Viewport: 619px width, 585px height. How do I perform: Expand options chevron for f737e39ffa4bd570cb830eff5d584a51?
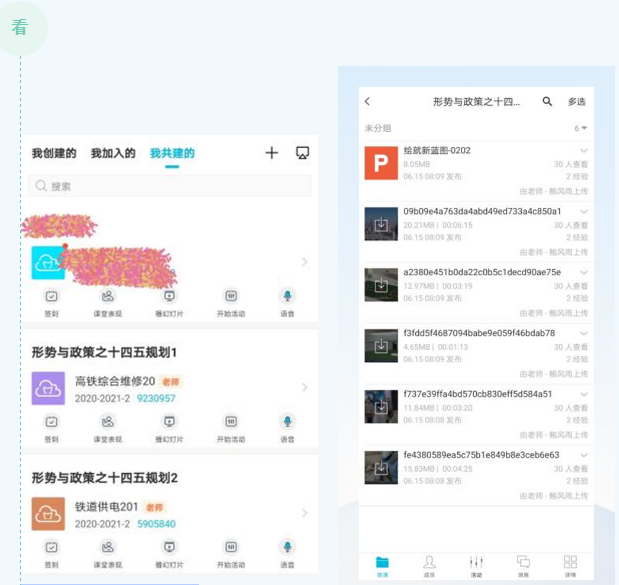click(x=584, y=394)
